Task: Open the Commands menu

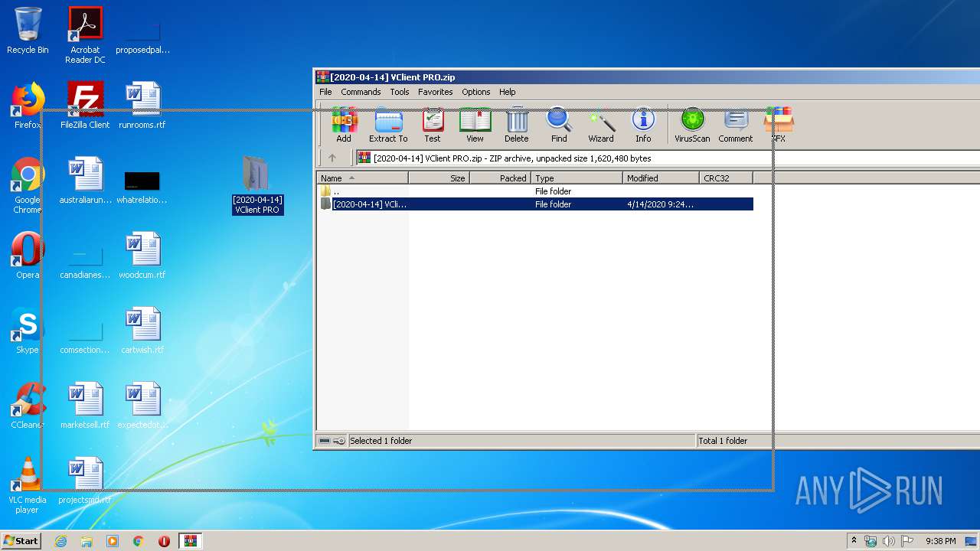Action: click(x=361, y=92)
